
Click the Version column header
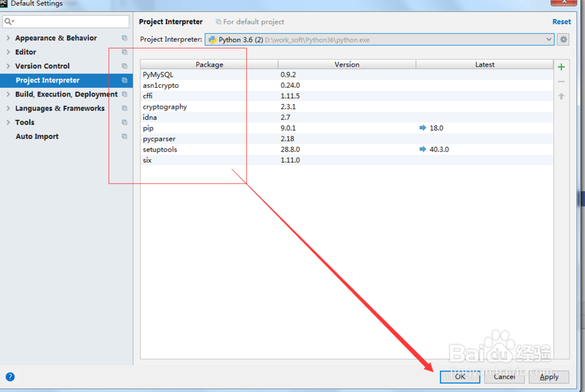click(x=347, y=64)
